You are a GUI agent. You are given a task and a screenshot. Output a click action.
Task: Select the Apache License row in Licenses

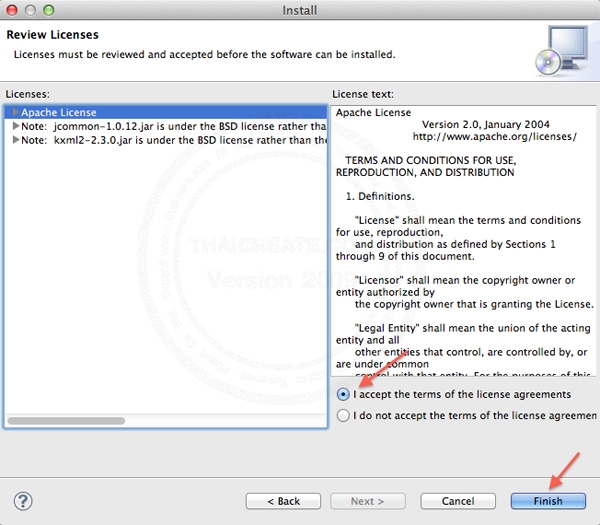tap(166, 112)
